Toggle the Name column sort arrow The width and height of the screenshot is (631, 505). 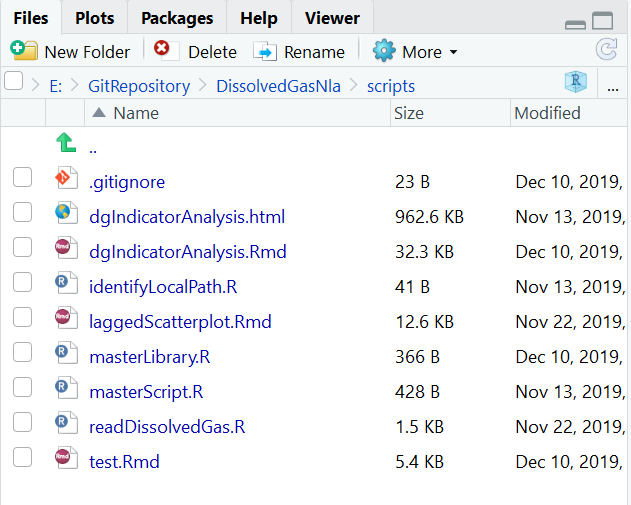[x=99, y=113]
